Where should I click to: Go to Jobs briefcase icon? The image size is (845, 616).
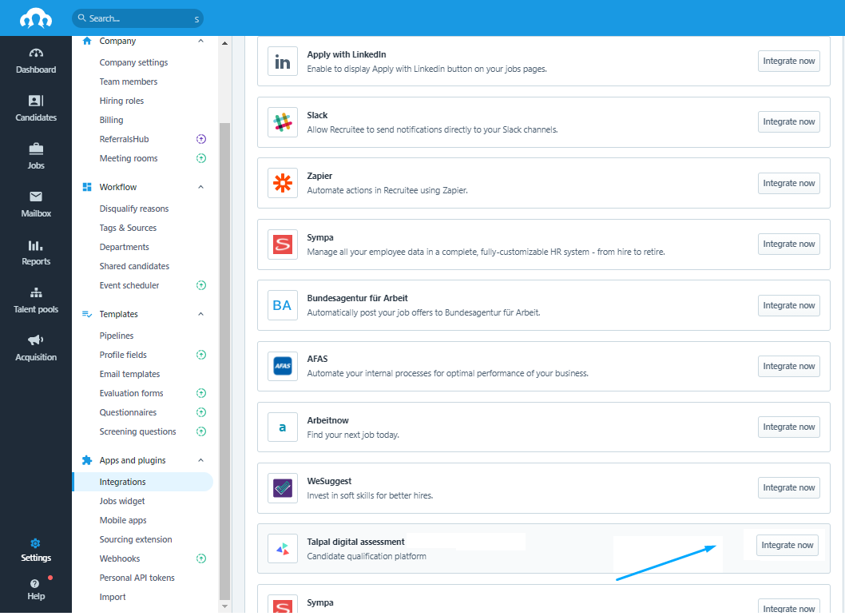[36, 149]
